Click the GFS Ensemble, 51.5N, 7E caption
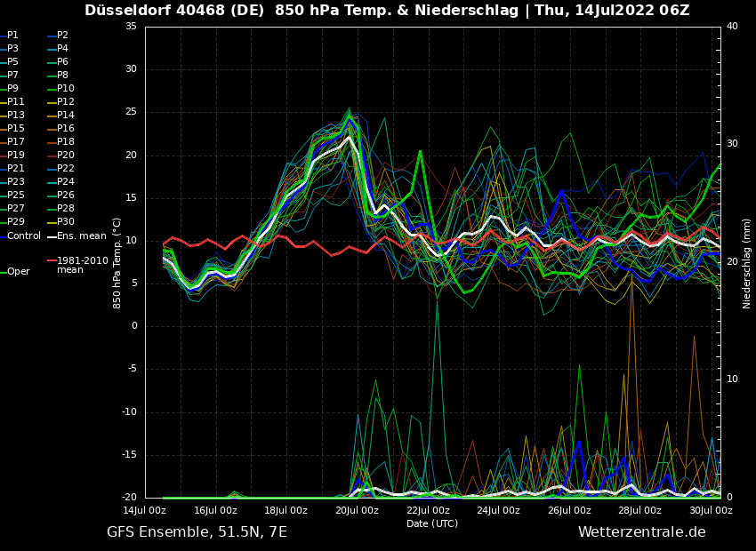Viewport: 756px width, 551px height. [x=197, y=532]
